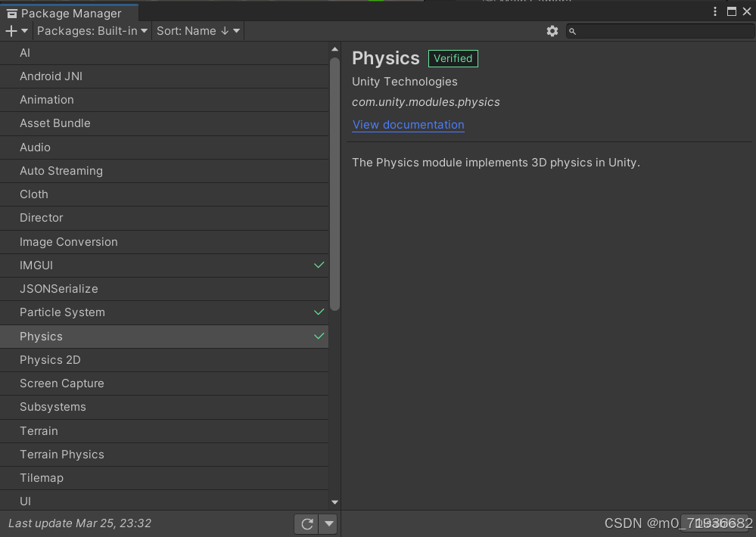Open the View documentation link

[409, 125]
